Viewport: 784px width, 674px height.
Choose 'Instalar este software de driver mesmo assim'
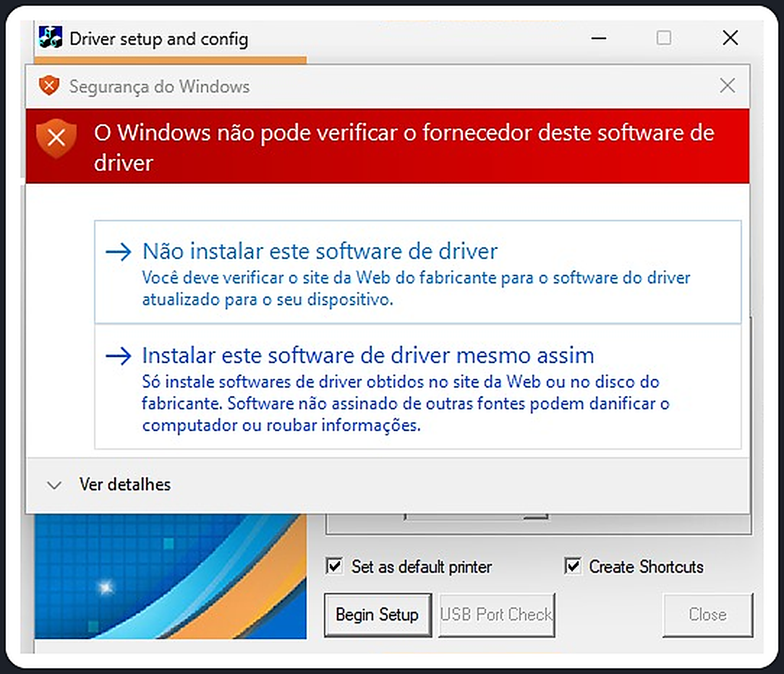pyautogui.click(x=418, y=387)
